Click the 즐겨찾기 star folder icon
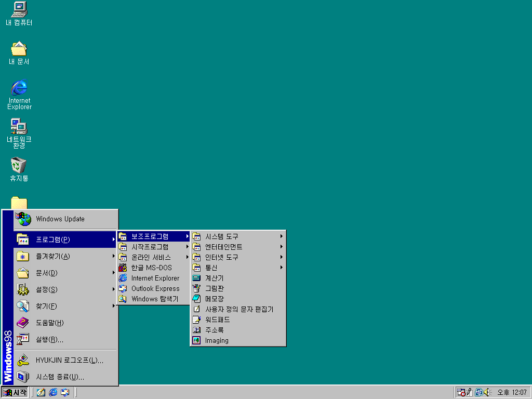The image size is (532, 399). (23, 256)
